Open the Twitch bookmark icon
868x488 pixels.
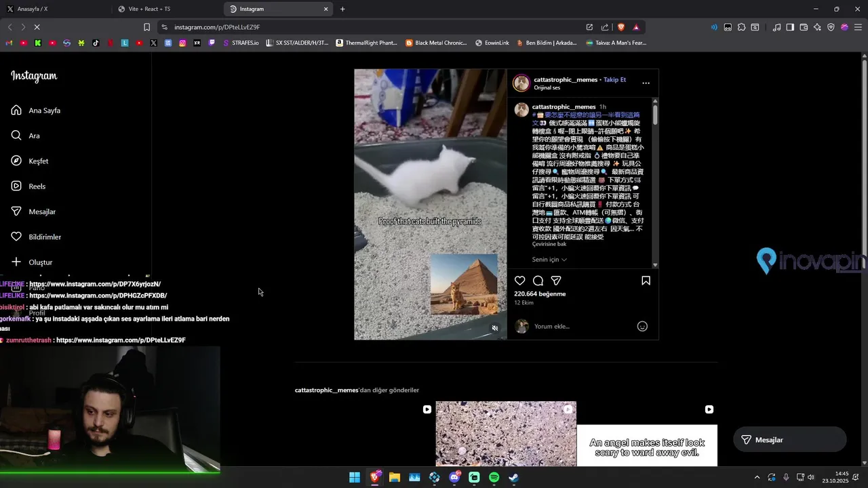coord(212,43)
